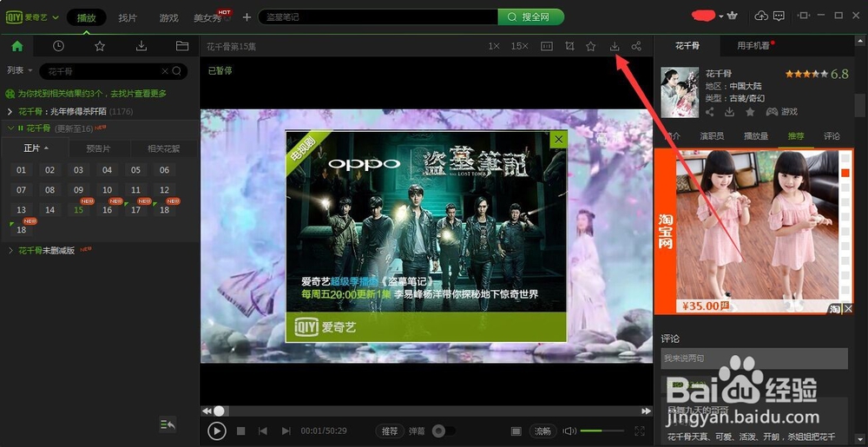Click the screen-ratio icon beside 1.5×
The height and width of the screenshot is (447, 868).
(547, 47)
